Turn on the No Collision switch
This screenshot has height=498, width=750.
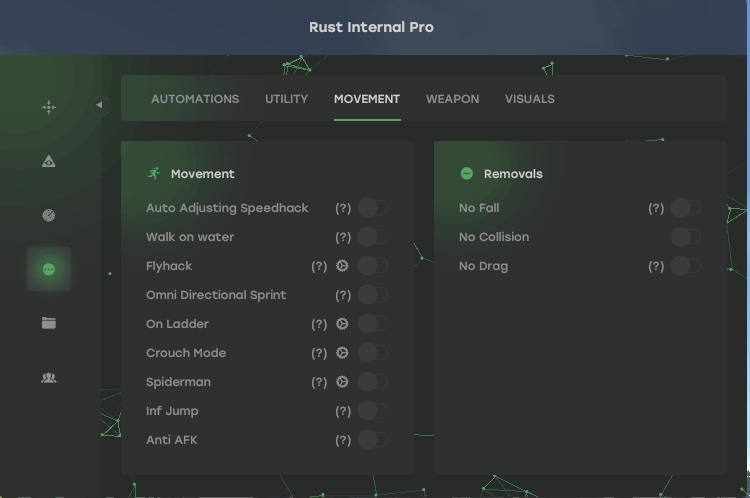pos(685,237)
